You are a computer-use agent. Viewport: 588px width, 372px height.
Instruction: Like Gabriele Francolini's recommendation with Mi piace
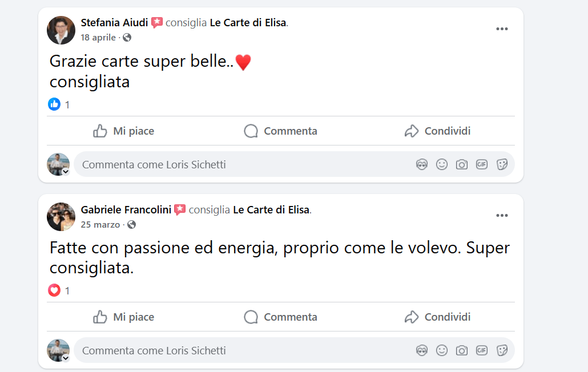(x=124, y=317)
